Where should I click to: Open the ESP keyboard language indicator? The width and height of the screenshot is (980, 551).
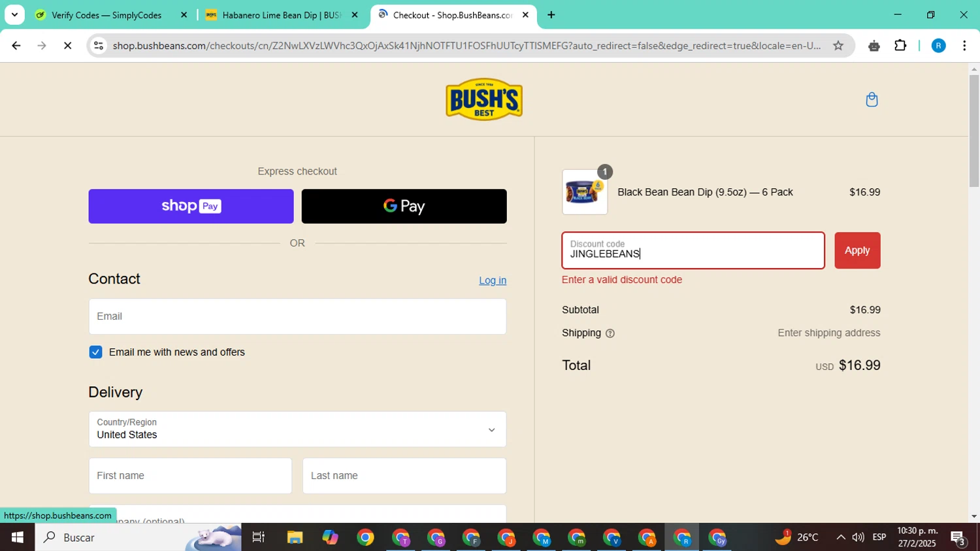(879, 537)
